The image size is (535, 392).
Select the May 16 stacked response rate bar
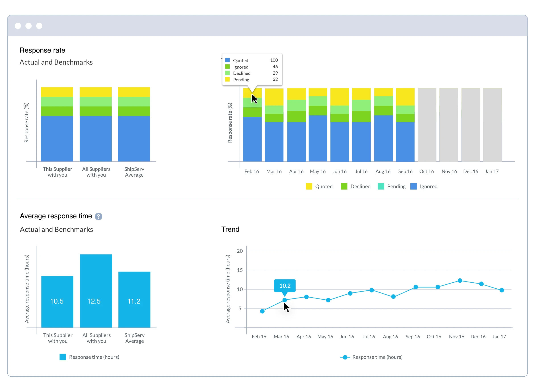(x=318, y=125)
